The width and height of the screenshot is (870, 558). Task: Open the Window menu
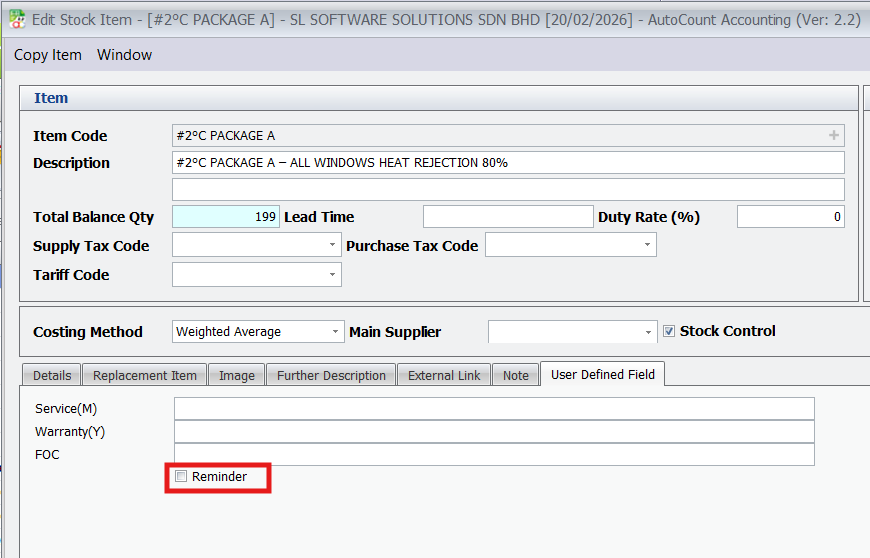click(124, 55)
